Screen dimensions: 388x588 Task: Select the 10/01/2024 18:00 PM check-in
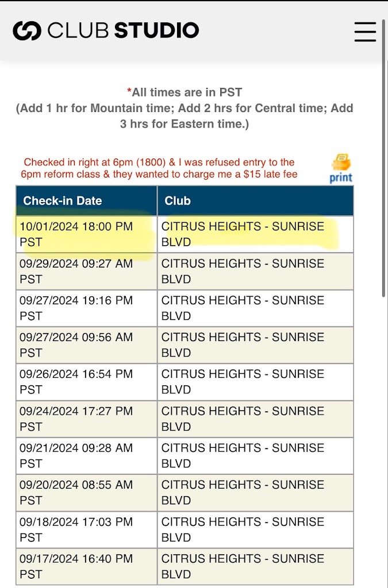pyautogui.click(x=76, y=234)
